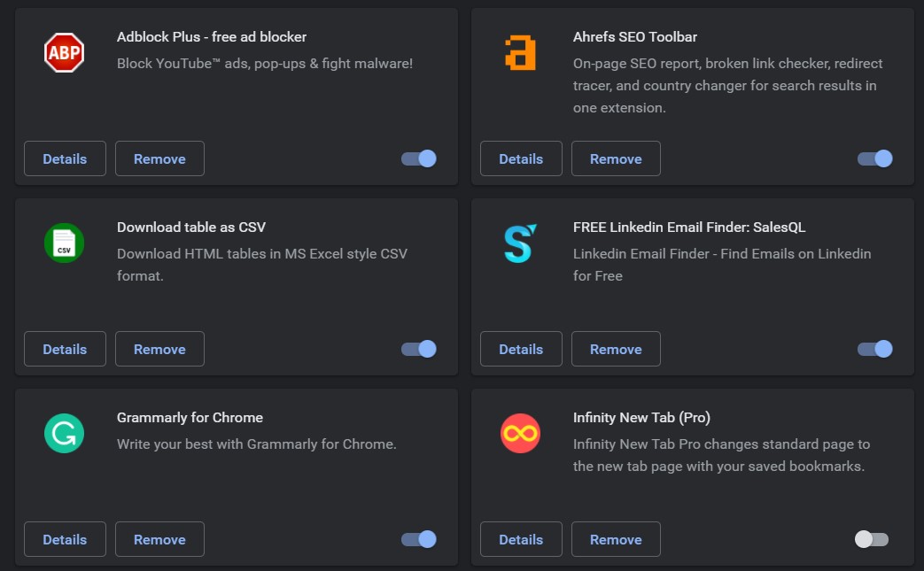This screenshot has width=924, height=571.
Task: Open Details for Infinity New Tab (Pro)
Action: (x=521, y=539)
